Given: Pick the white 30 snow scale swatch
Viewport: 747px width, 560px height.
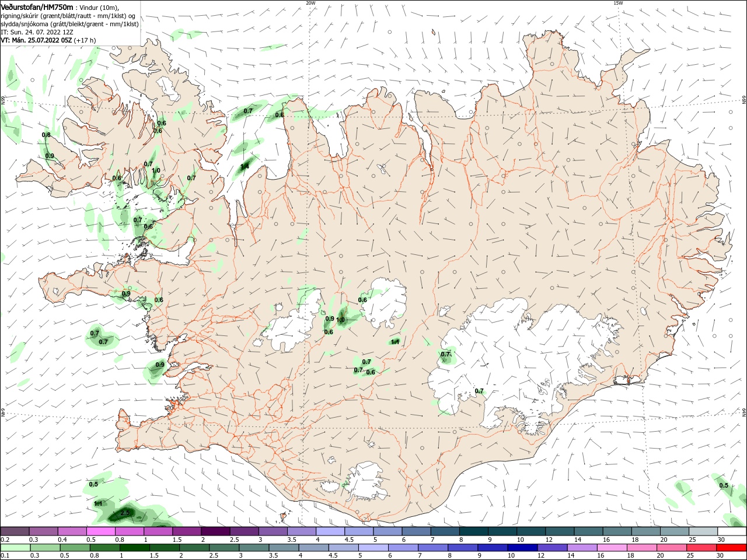Looking at the screenshot, I should [732, 531].
